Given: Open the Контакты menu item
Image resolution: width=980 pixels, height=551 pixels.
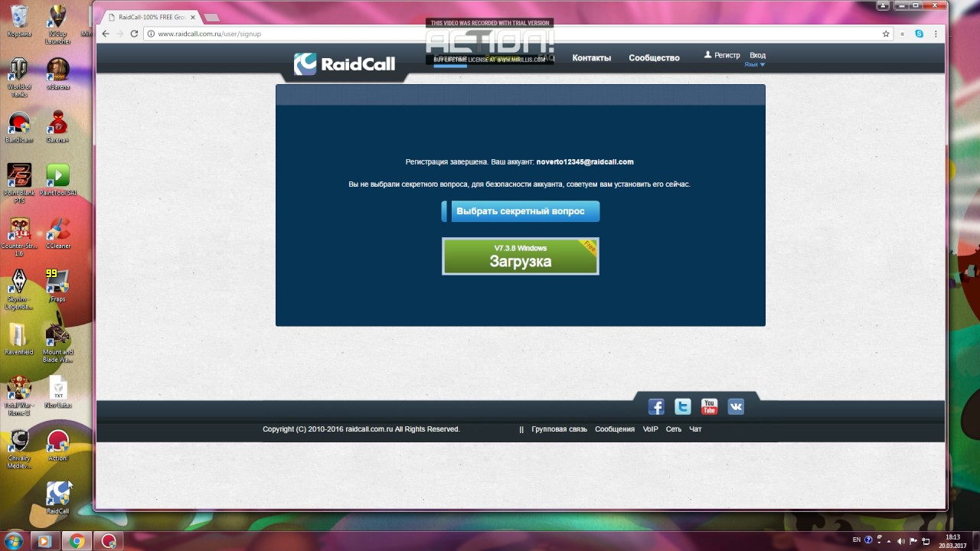Looking at the screenshot, I should click(x=591, y=58).
